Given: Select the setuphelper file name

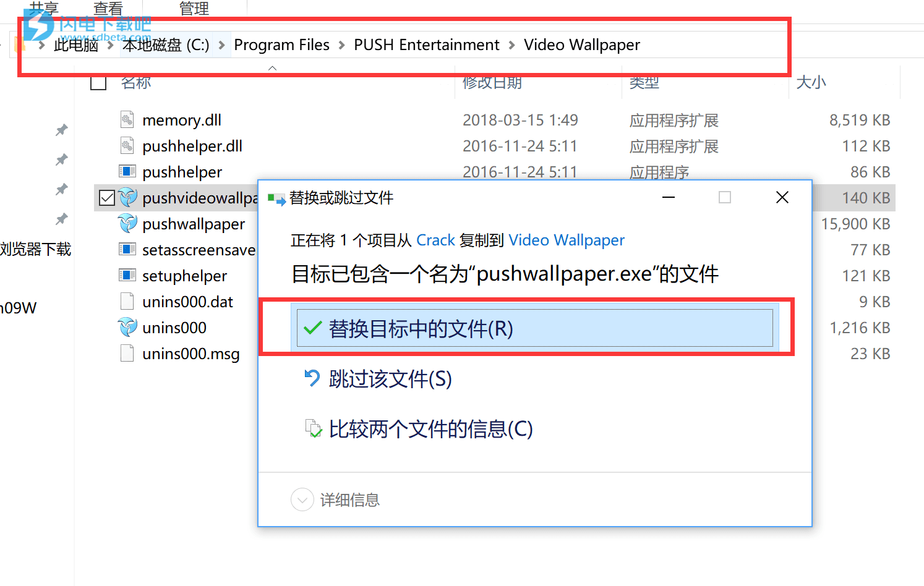Looking at the screenshot, I should pyautogui.click(x=185, y=276).
